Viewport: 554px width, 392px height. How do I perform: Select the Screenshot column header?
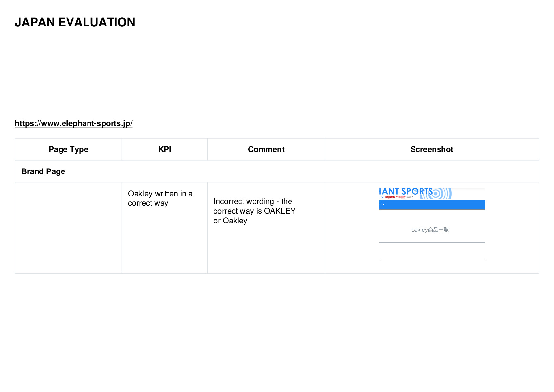(432, 149)
